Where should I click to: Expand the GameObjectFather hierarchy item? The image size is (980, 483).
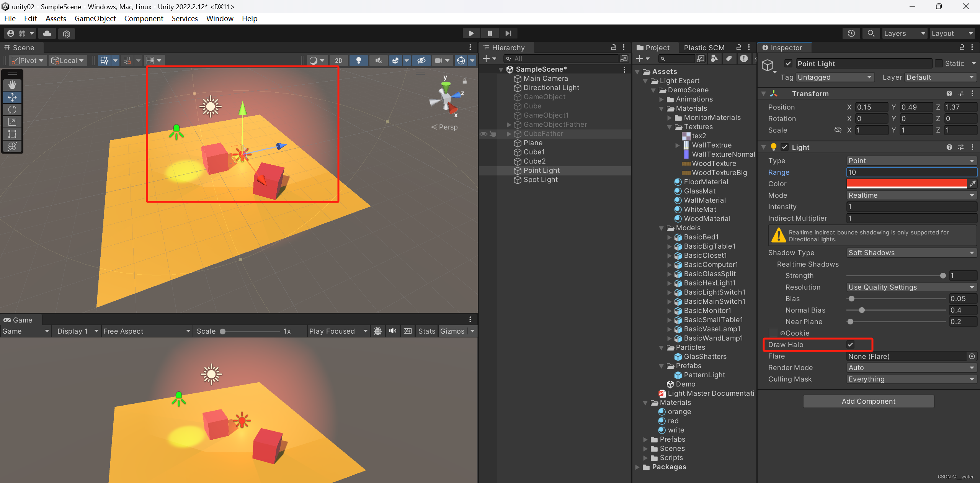[509, 124]
